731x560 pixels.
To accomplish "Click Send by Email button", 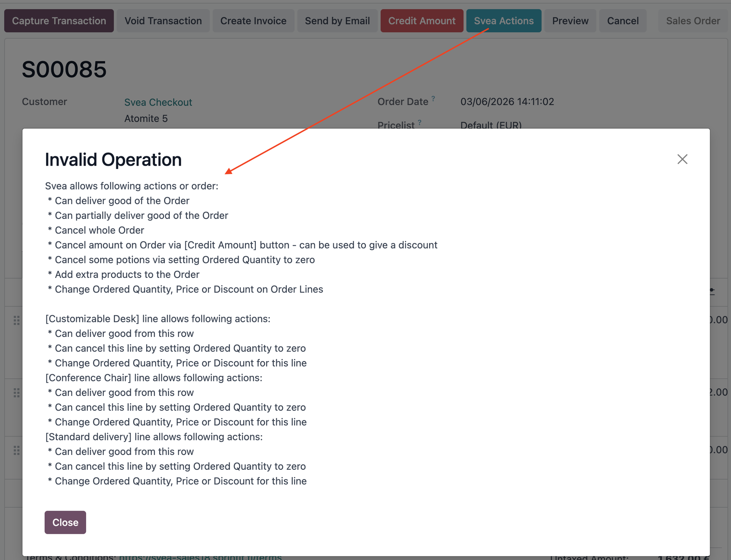I will (337, 21).
